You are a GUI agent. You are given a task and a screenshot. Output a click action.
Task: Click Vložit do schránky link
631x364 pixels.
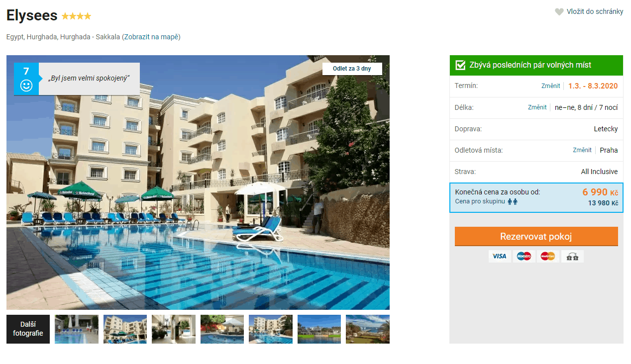click(x=595, y=12)
